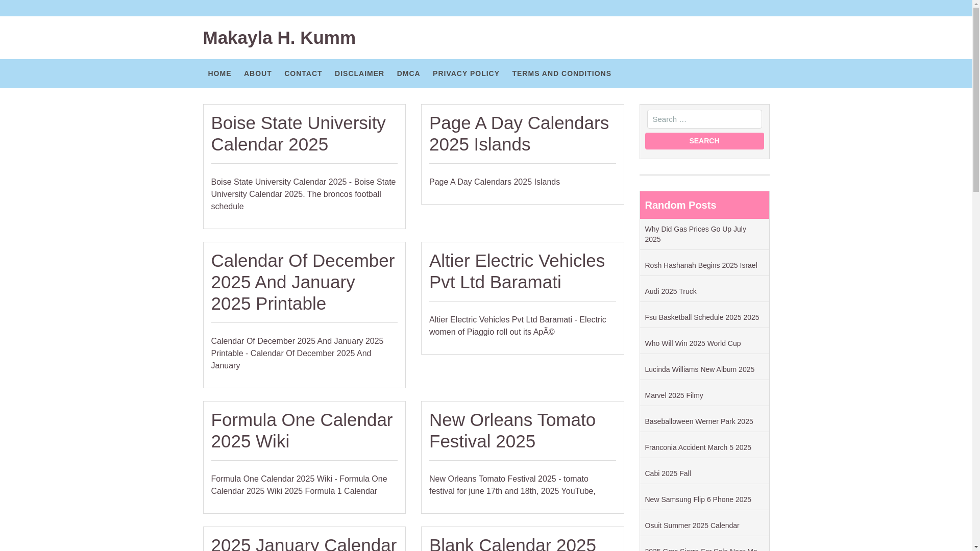Image resolution: width=980 pixels, height=551 pixels.
Task: Open Cabi 2025 Fall random post
Action: (668, 473)
